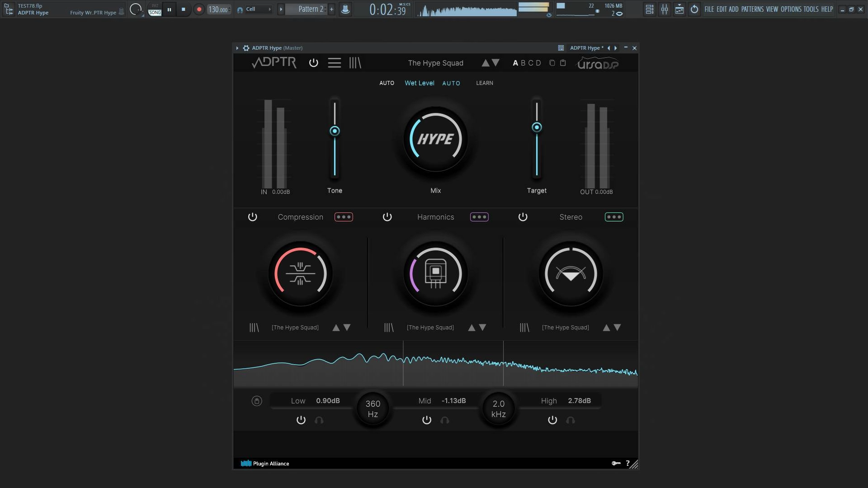Switch to preset slot D
The image size is (868, 488).
click(538, 63)
